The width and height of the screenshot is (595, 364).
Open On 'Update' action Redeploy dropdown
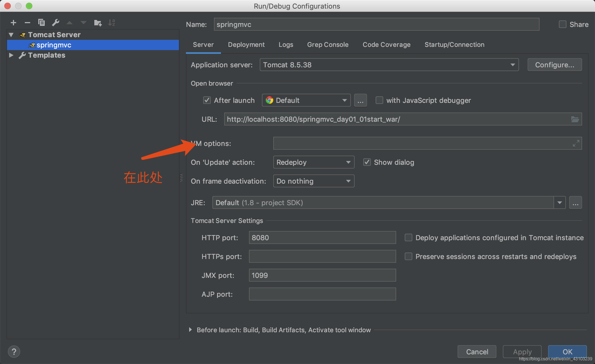(x=314, y=162)
